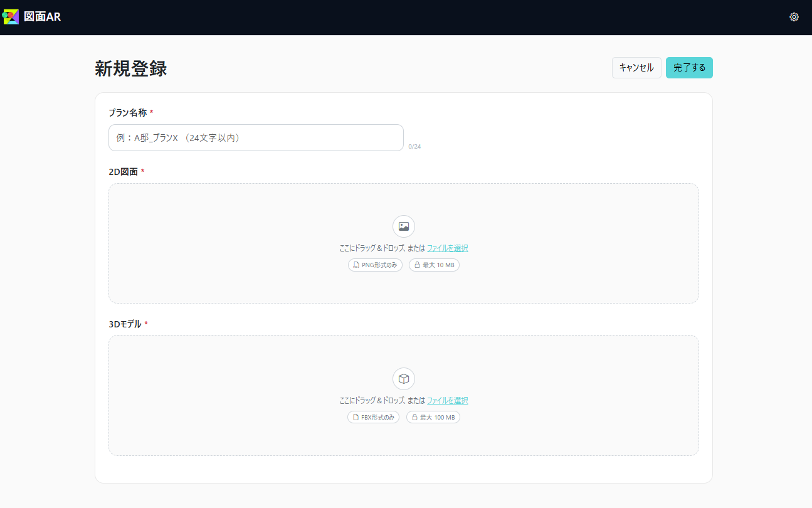The image size is (812, 508).
Task: Click the lock icon on 最大 10 MB badge
Action: [x=417, y=265]
